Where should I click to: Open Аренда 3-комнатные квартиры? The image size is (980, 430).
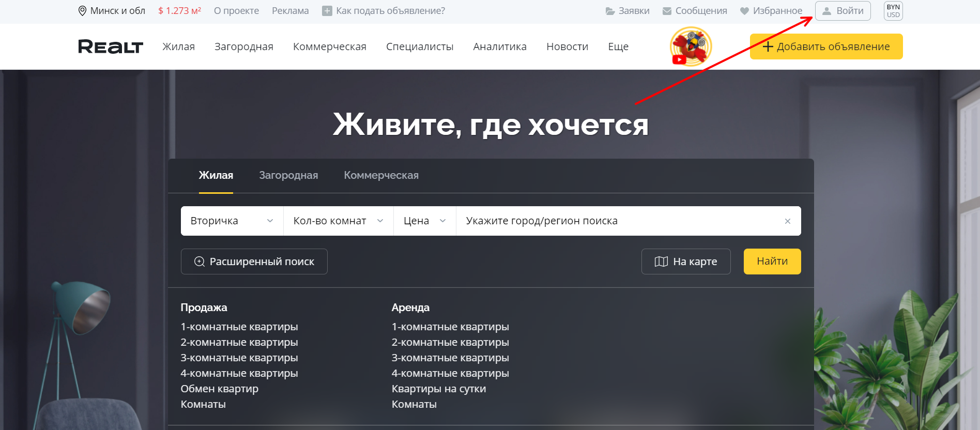(x=450, y=358)
